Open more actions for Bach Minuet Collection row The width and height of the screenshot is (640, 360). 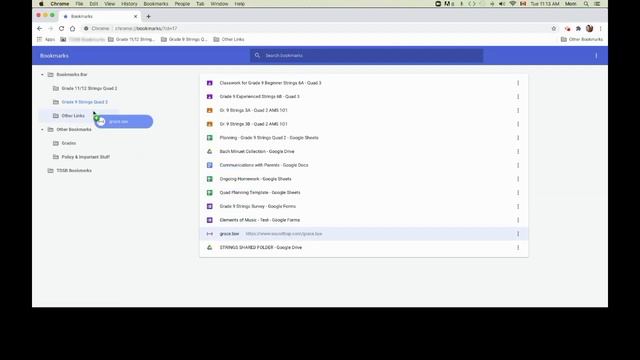pos(518,151)
